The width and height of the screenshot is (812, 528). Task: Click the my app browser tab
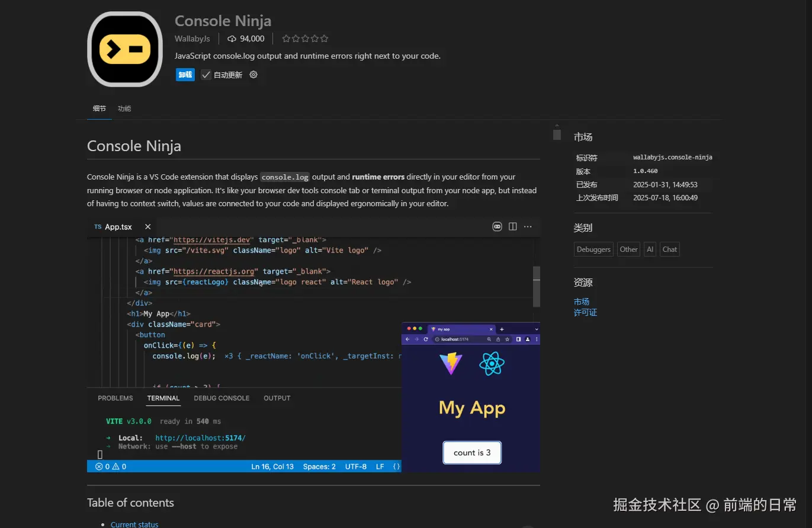(x=461, y=329)
